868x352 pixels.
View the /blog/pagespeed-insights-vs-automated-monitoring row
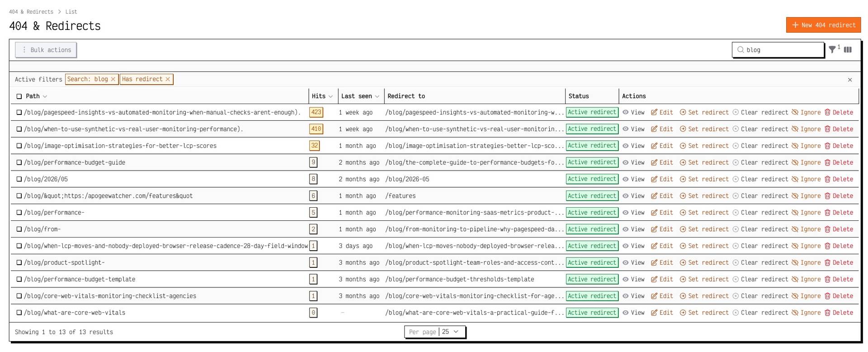[633, 112]
